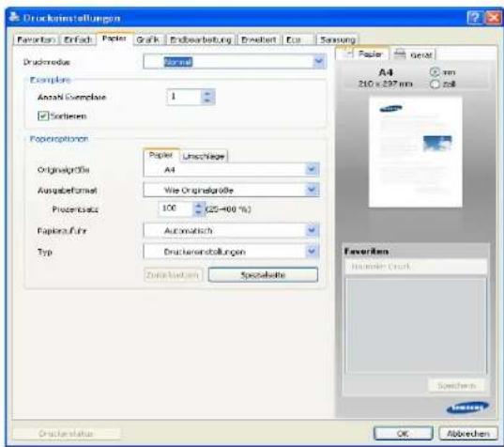Toggle the Sortieren checkbox
The height and width of the screenshot is (447, 504).
43,116
